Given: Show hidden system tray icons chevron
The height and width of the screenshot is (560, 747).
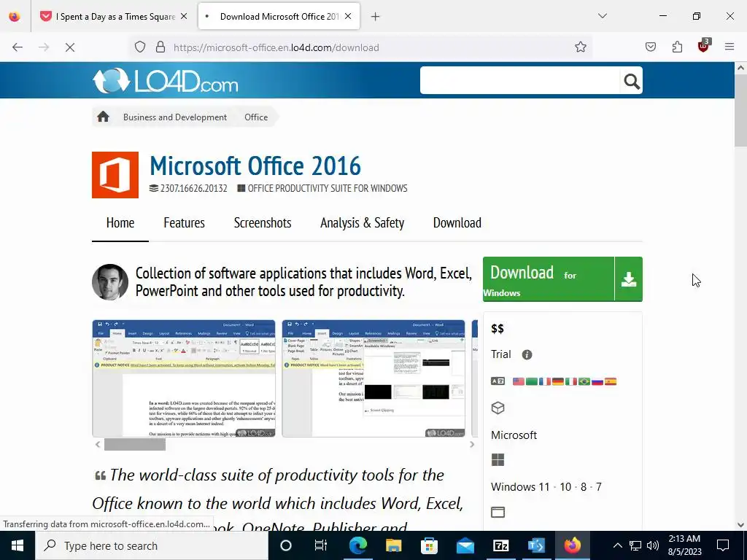Looking at the screenshot, I should [x=617, y=545].
